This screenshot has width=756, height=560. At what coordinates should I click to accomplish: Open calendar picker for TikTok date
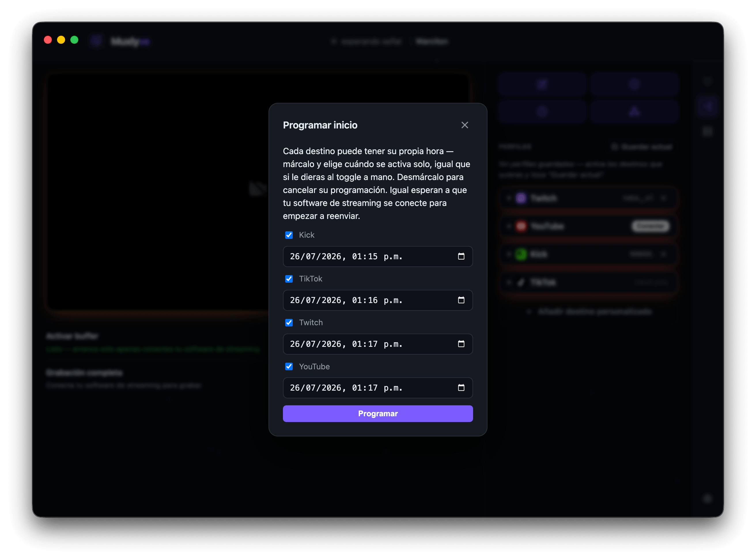[x=461, y=300]
